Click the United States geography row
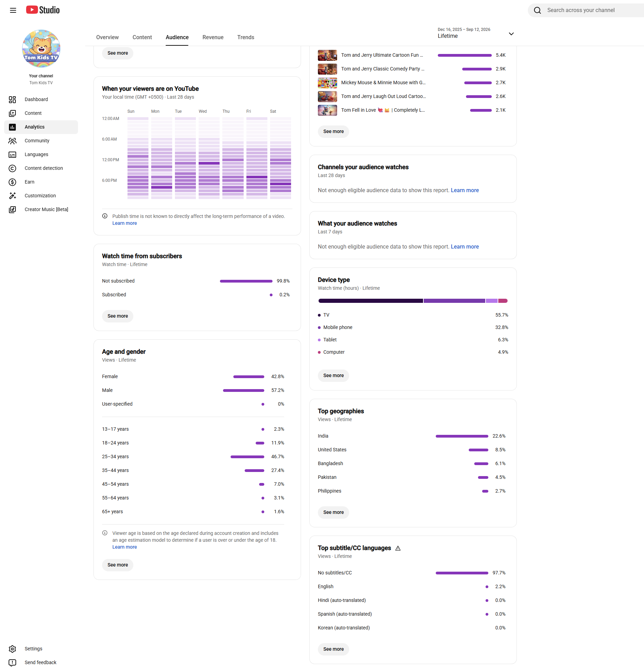Screen dimensions: 644x671 pos(412,450)
